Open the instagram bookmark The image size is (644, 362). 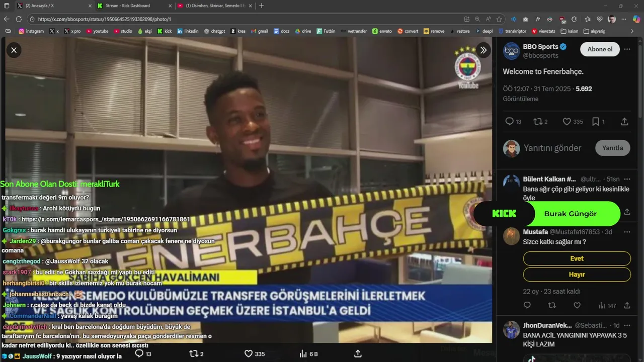[31, 31]
